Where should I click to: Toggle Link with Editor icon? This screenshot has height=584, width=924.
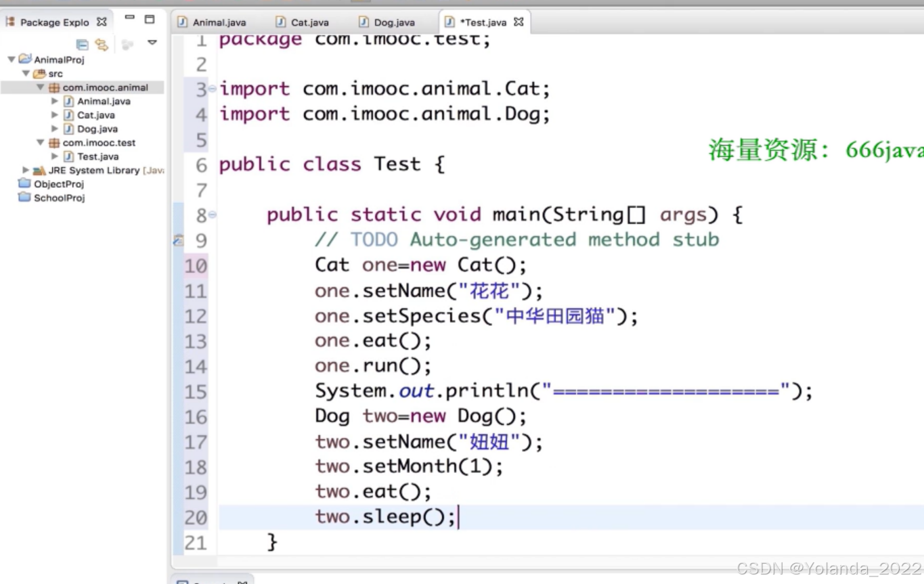click(x=102, y=45)
